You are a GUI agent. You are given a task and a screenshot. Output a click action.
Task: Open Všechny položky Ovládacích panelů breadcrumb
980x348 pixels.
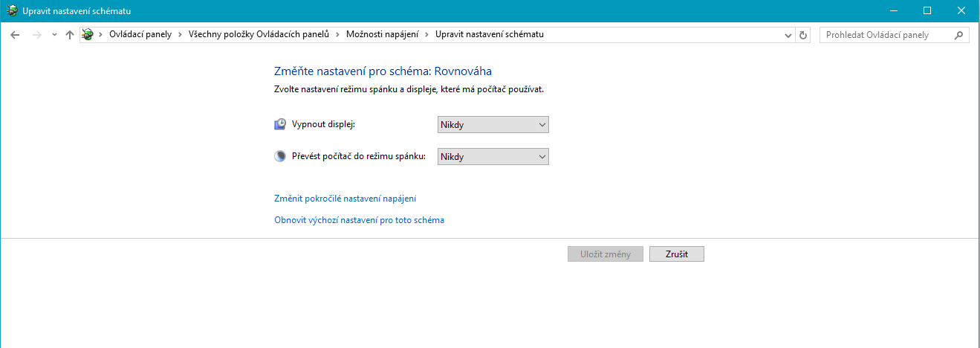click(258, 35)
